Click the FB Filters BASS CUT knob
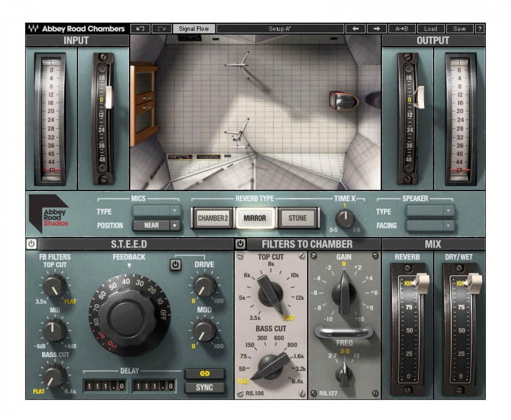Image resolution: width=511 pixels, height=420 pixels. 55,375
